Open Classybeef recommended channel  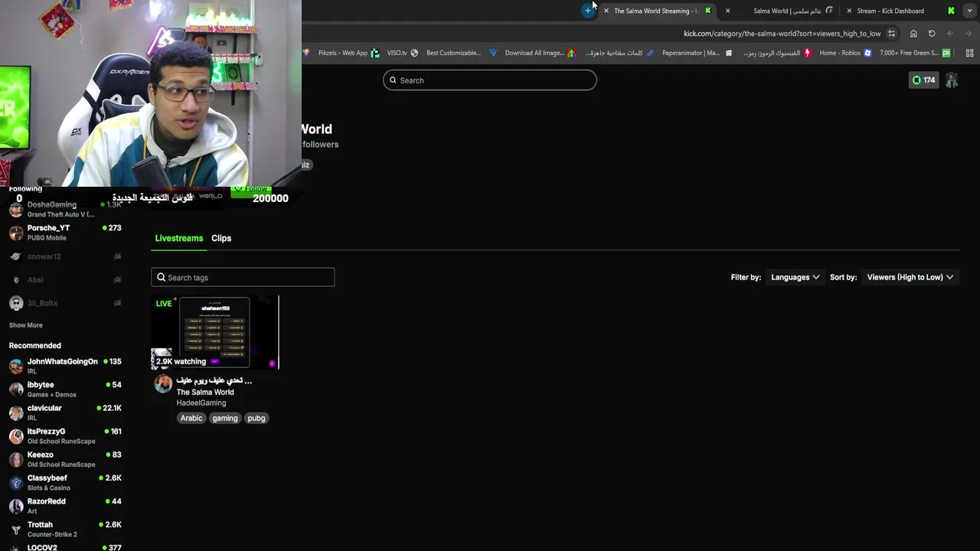65,482
